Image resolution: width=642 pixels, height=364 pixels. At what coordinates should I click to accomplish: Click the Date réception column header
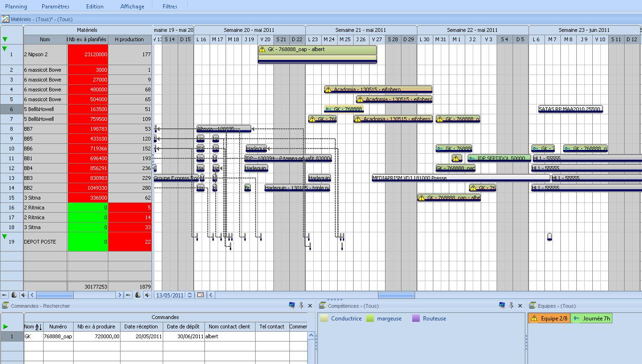point(142,327)
